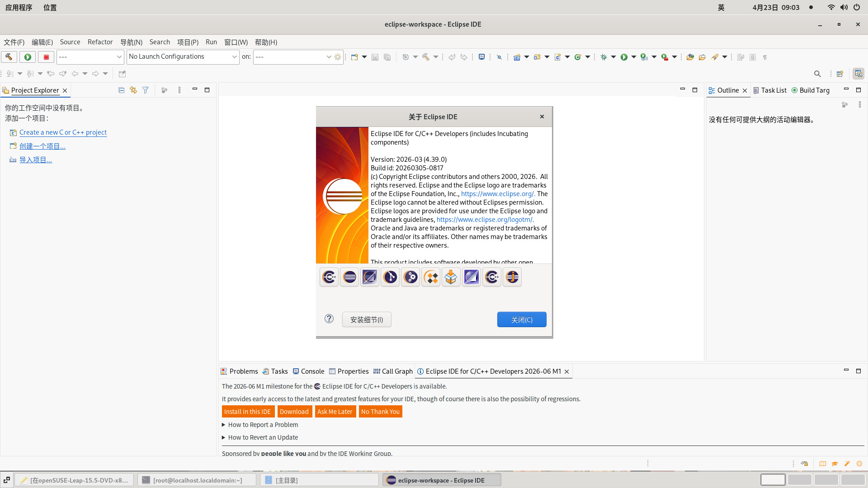Image resolution: width=868 pixels, height=488 pixels.
Task: Click the root@localhost terminal taskbar item
Action: point(197,480)
